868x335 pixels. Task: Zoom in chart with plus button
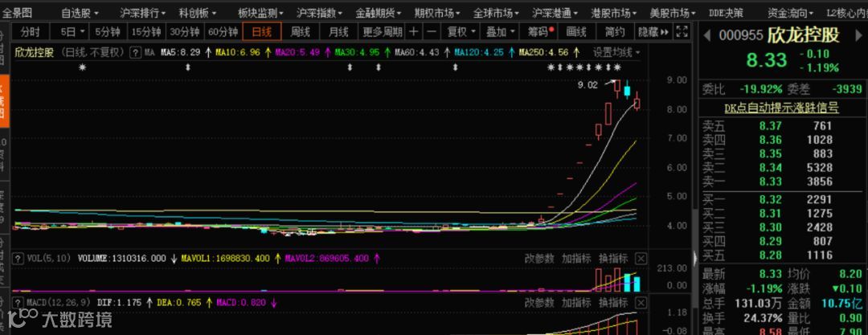point(414,31)
